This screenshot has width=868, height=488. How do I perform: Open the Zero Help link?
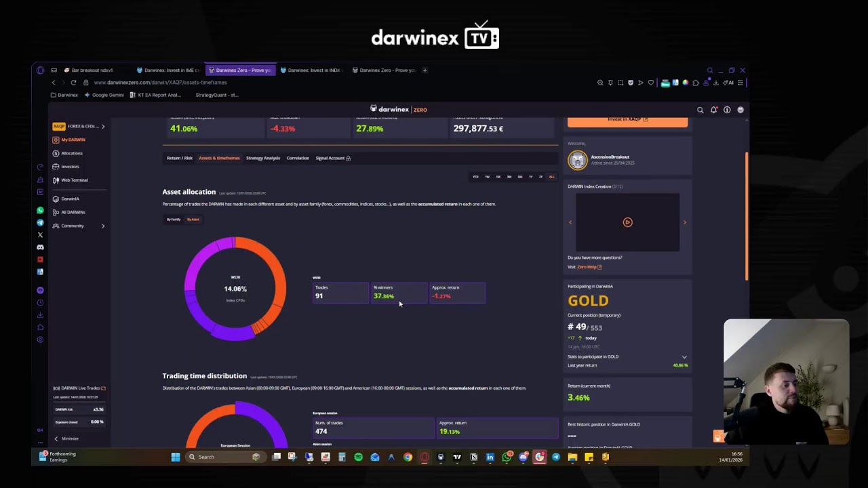coord(589,267)
